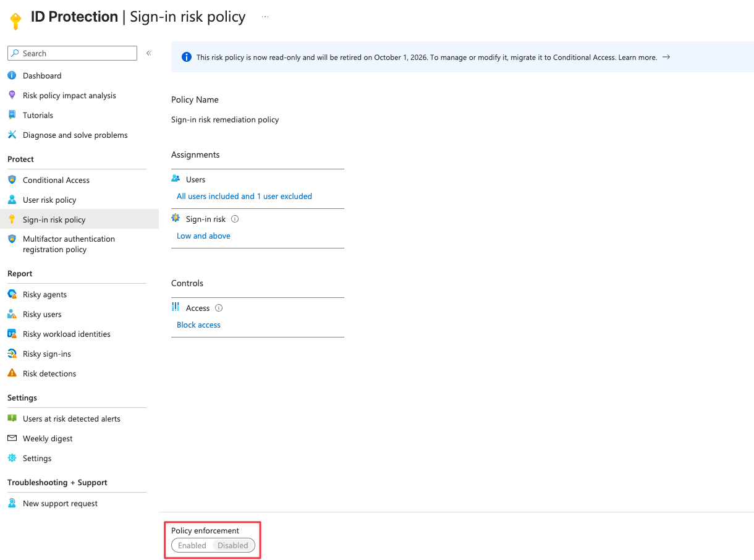The width and height of the screenshot is (754, 560).
Task: Click the Settings gear icon in sidebar
Action: (x=12, y=458)
